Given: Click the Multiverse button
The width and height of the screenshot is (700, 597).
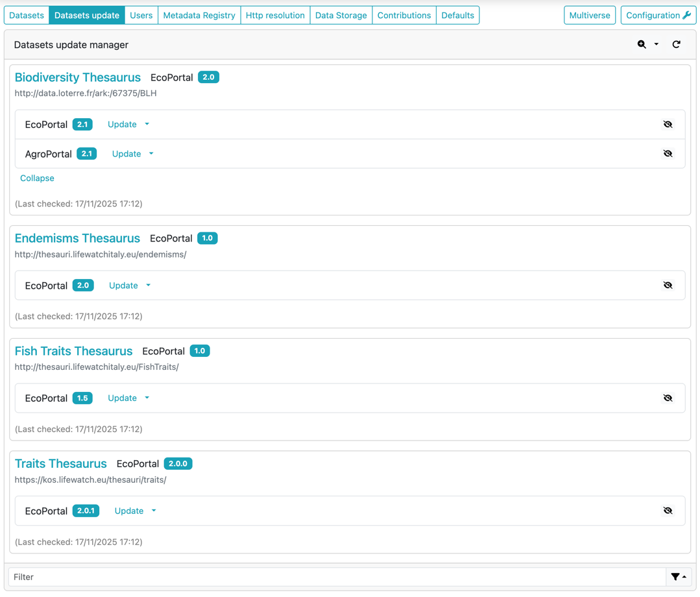Looking at the screenshot, I should coord(589,15).
